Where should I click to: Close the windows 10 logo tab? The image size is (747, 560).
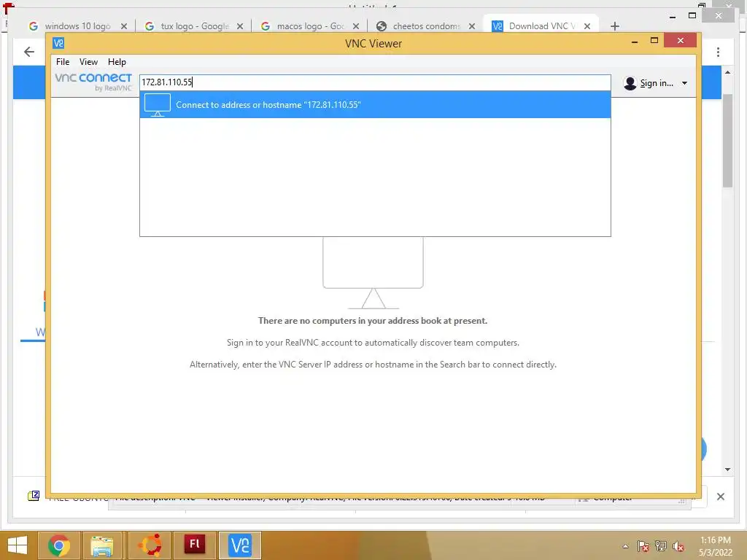124,26
